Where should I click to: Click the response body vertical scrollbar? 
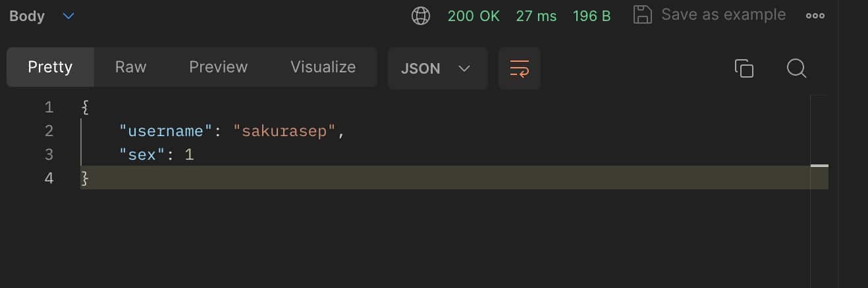pyautogui.click(x=819, y=166)
